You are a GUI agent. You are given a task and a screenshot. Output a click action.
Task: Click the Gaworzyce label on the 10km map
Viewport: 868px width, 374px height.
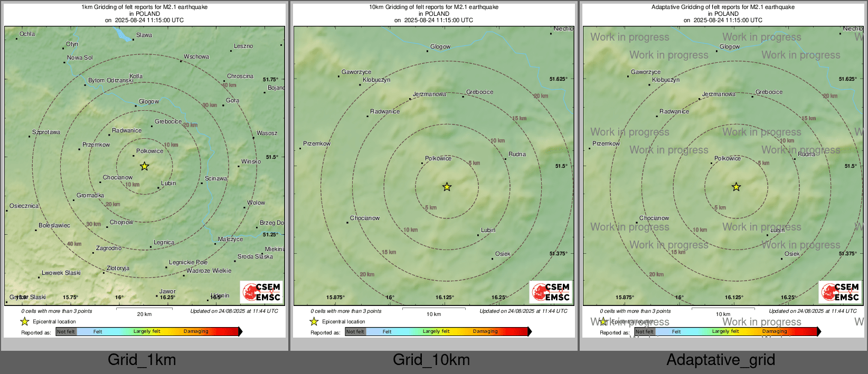click(x=356, y=72)
